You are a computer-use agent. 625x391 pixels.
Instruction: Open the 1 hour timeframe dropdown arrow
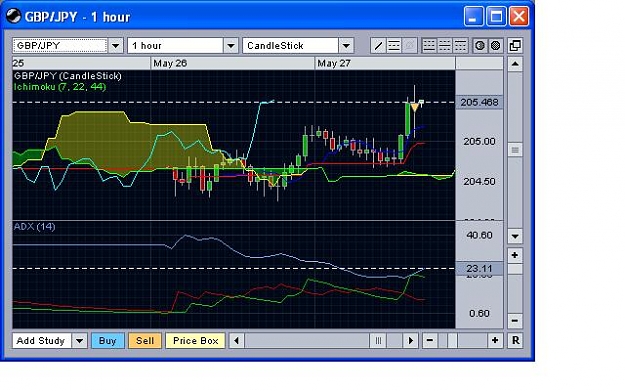pos(231,46)
